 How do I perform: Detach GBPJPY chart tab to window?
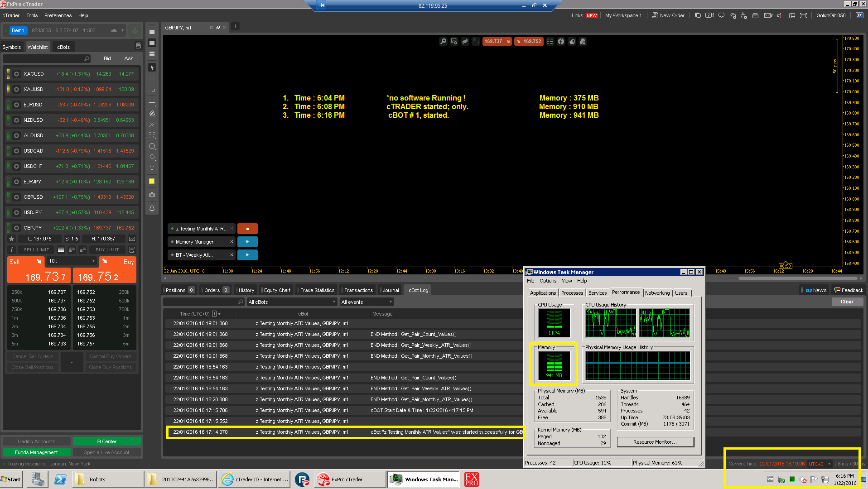click(x=218, y=28)
